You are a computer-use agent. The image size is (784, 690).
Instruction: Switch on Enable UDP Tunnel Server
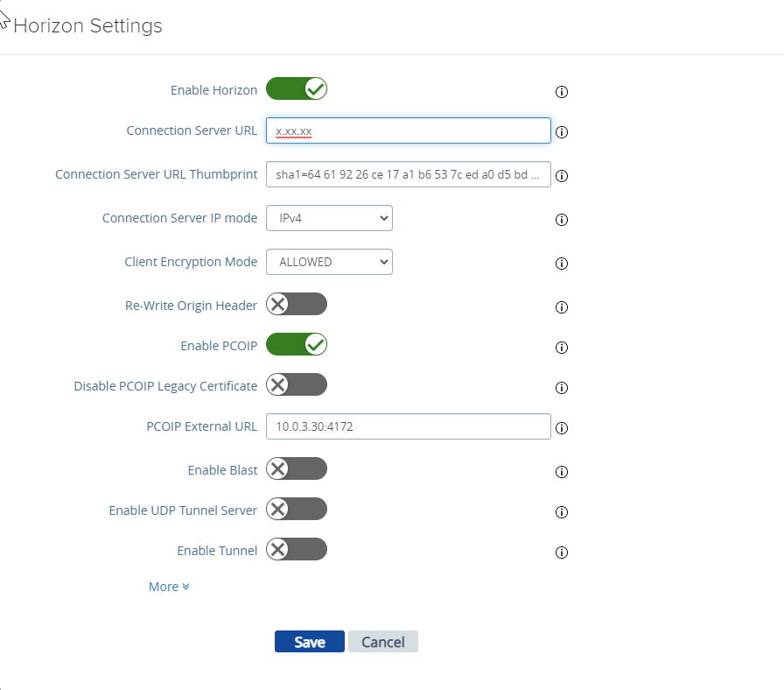pos(297,510)
